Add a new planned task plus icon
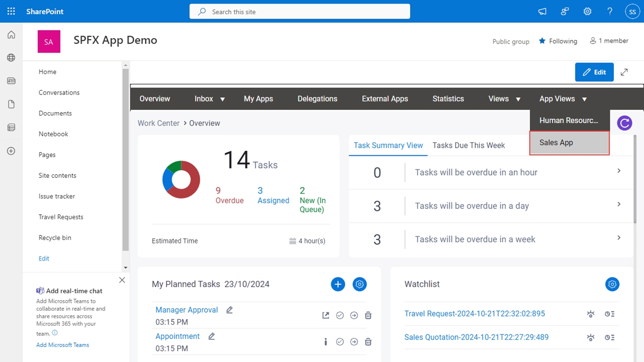This screenshot has height=362, width=644. (x=338, y=284)
